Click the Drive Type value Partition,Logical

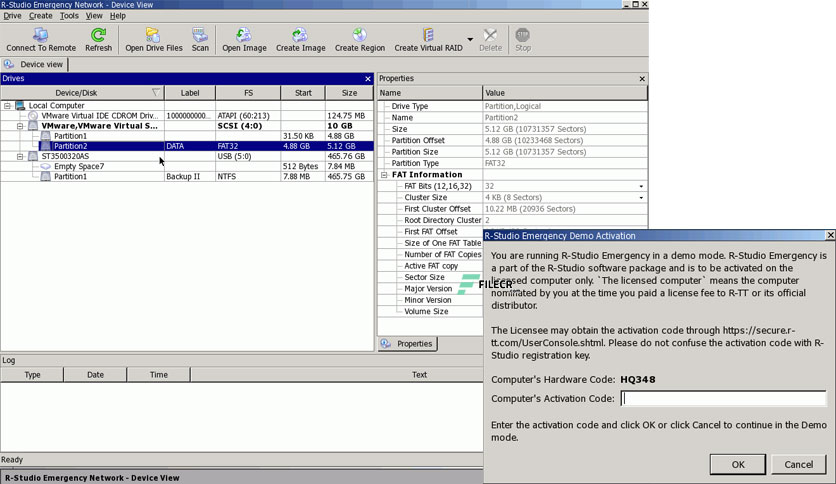512,106
